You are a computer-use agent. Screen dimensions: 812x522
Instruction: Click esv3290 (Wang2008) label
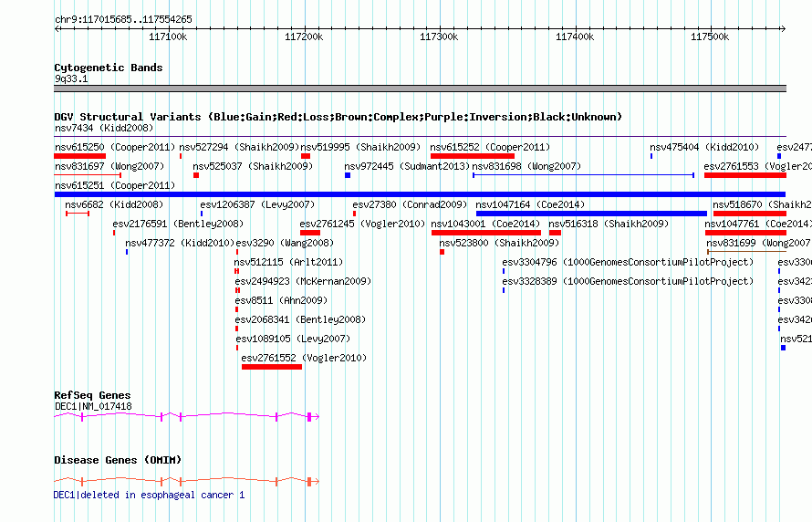pos(285,243)
